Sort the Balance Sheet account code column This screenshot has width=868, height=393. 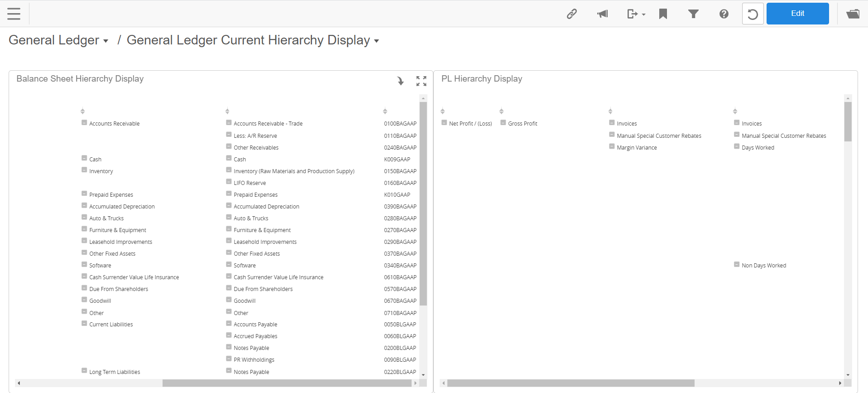pyautogui.click(x=385, y=111)
